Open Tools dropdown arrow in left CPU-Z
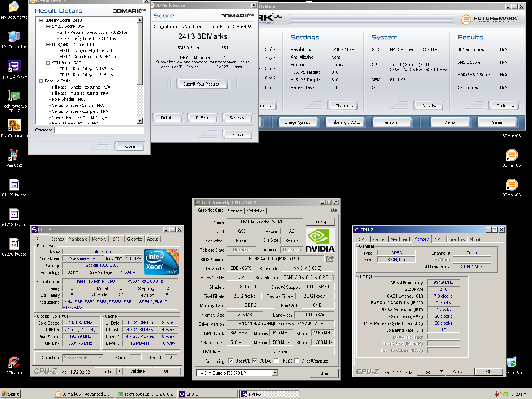This screenshot has height=399, width=532. coord(119,371)
